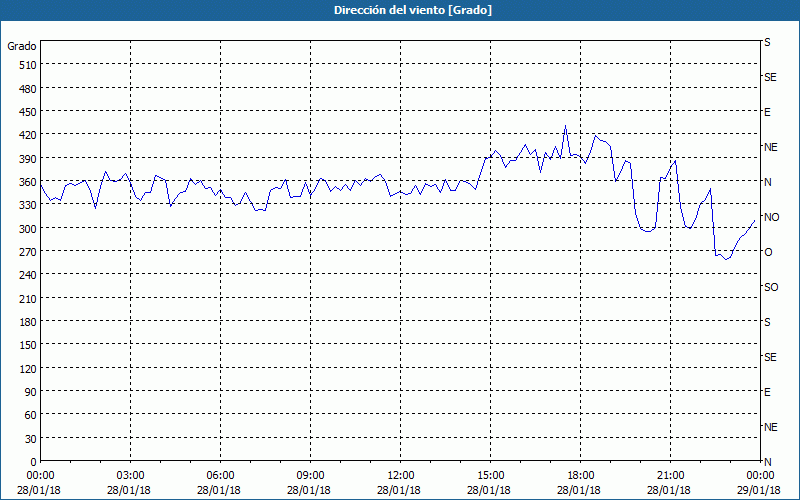Click the x-axis time label "03:00"
The image size is (800, 500).
tap(131, 476)
